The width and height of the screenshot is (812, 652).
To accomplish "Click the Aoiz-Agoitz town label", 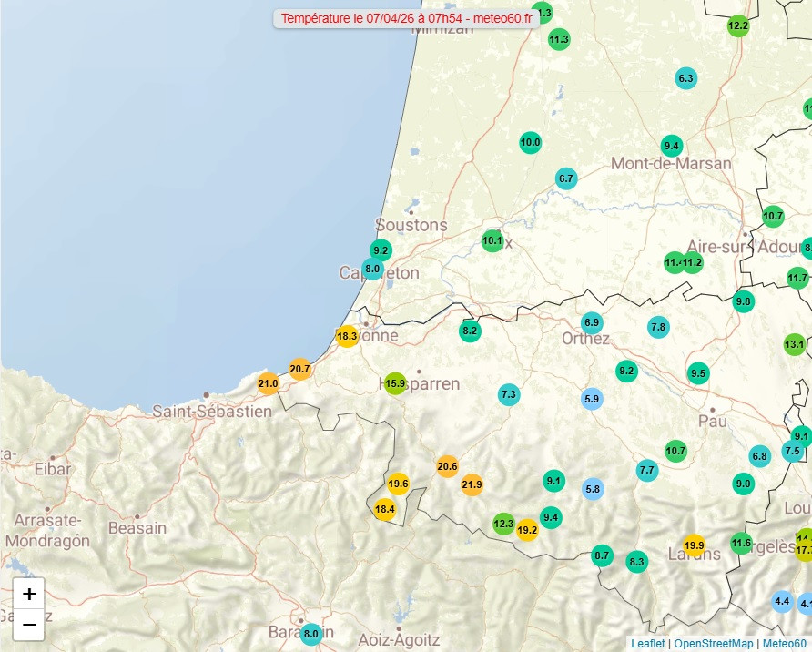I will pyautogui.click(x=399, y=640).
